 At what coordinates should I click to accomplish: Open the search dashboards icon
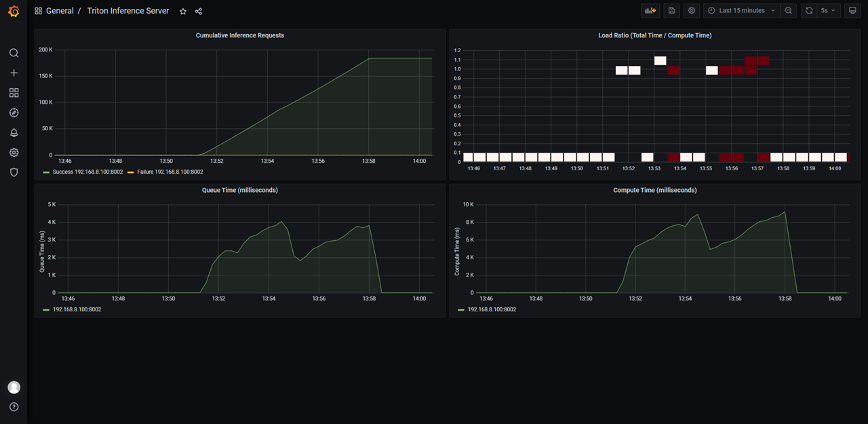(14, 53)
